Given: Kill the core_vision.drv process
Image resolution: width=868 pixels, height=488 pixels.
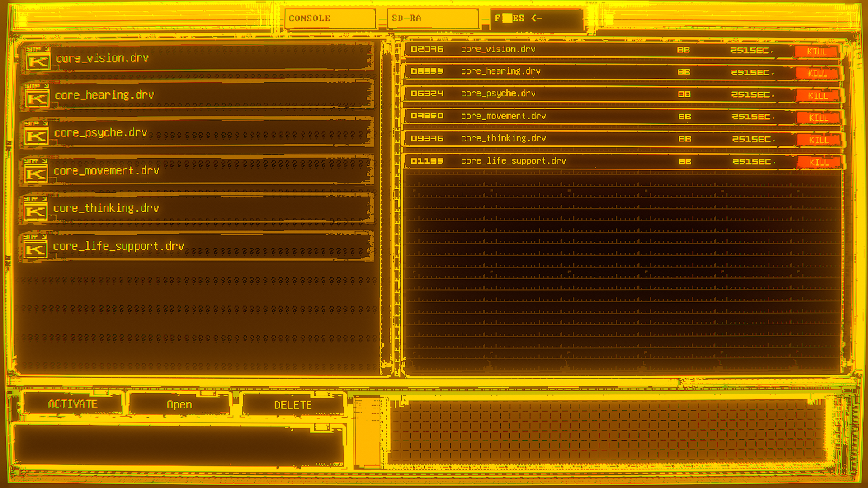Looking at the screenshot, I should pyautogui.click(x=816, y=51).
